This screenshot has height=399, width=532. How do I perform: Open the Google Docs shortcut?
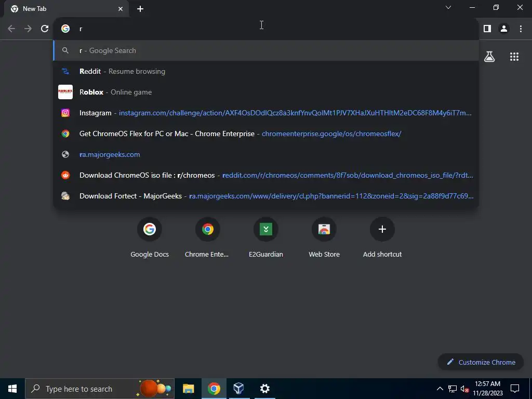click(150, 237)
